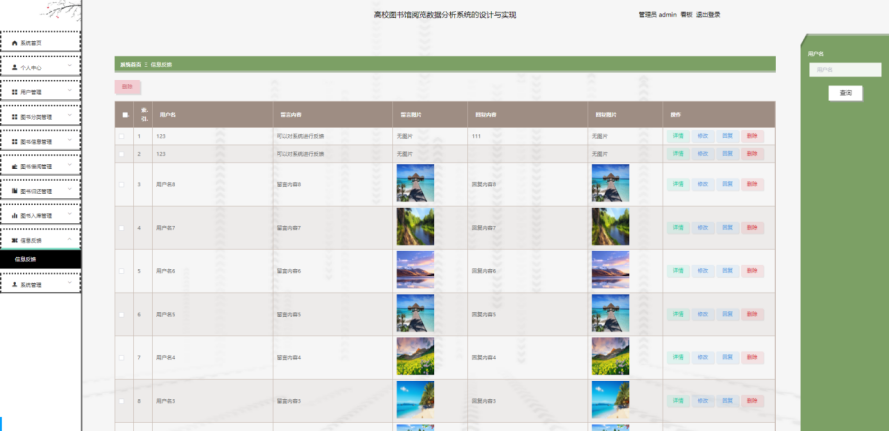Click 退出登录 to log out
Image resolution: width=890 pixels, height=431 pixels.
(x=708, y=15)
